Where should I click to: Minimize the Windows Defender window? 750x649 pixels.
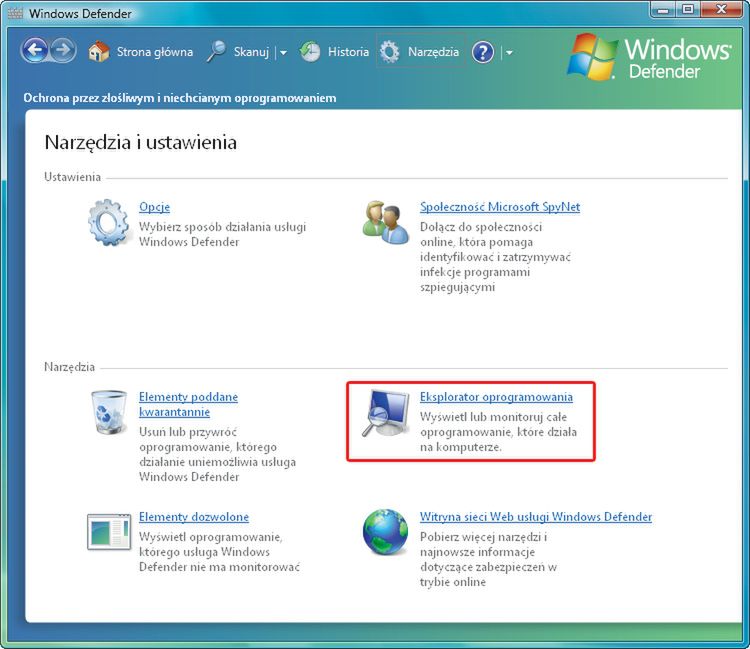pyautogui.click(x=663, y=10)
